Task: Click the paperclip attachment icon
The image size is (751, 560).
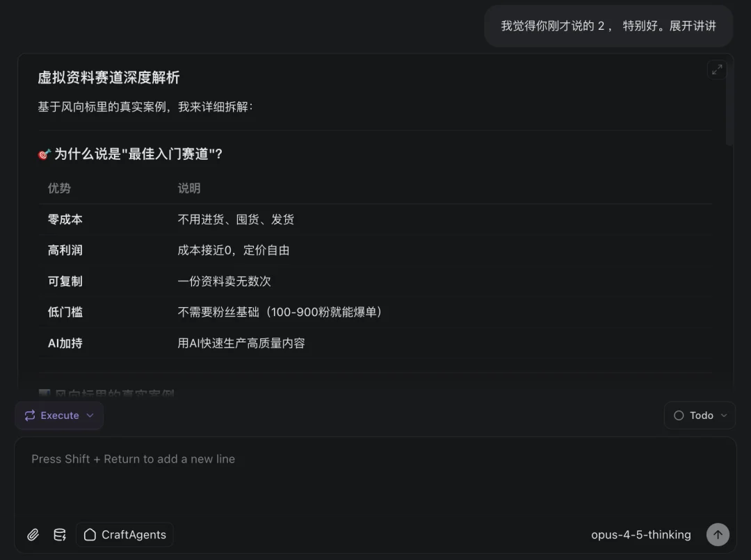Action: coord(32,534)
